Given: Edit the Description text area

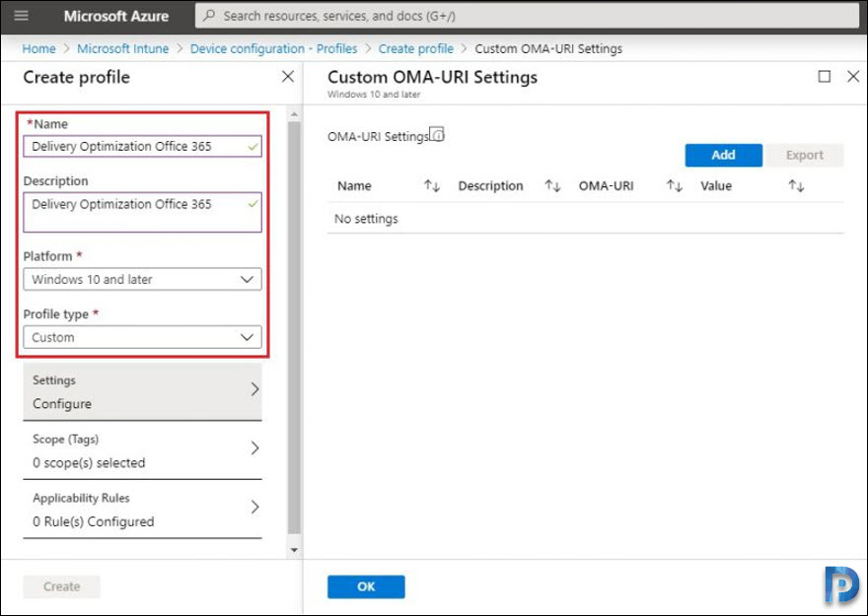Looking at the screenshot, I should pyautogui.click(x=142, y=212).
